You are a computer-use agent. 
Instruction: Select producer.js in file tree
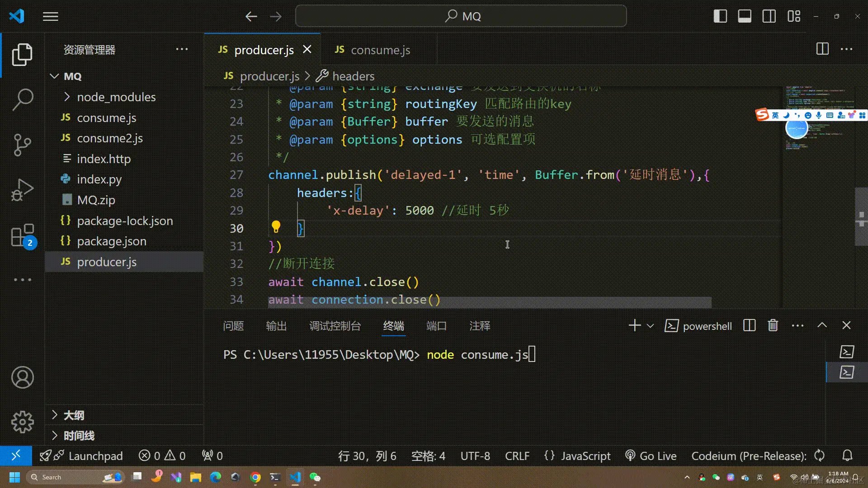point(124,262)
